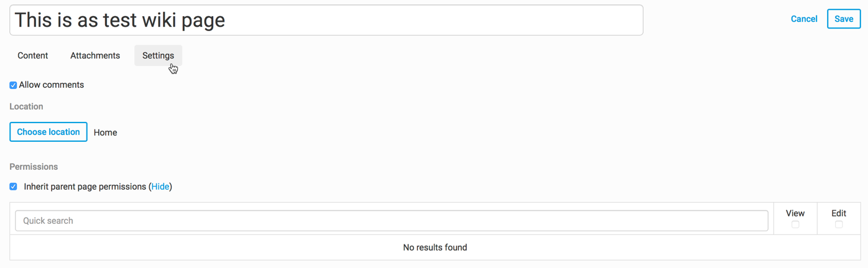Click the Home location text
This screenshot has width=868, height=268.
tap(105, 132)
